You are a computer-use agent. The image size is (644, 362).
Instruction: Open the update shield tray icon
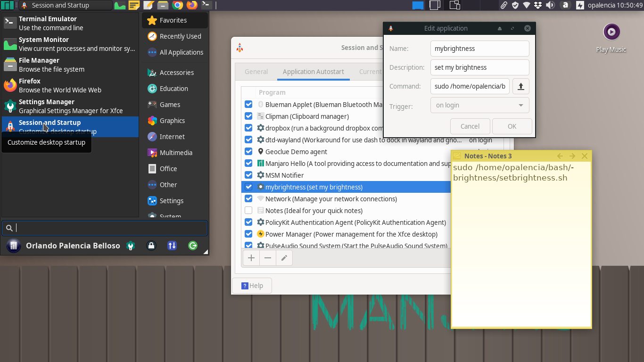pos(515,5)
